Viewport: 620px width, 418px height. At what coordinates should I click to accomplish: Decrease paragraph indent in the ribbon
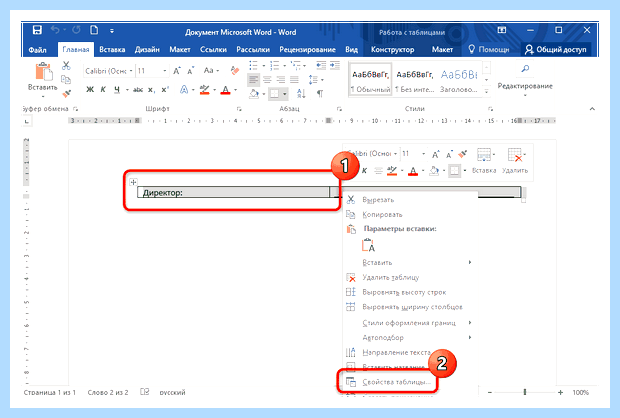click(321, 65)
